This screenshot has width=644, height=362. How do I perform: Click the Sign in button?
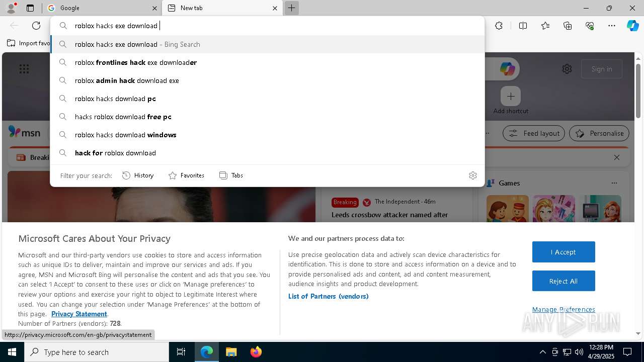[x=602, y=69]
